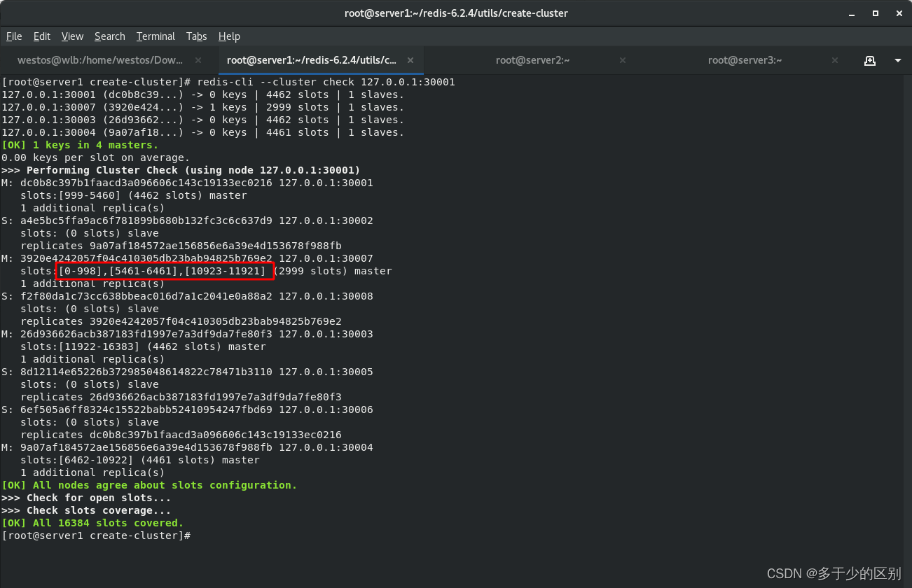Screen dimensions: 912x588
Task: Open the Tabs menu
Action: 196,36
